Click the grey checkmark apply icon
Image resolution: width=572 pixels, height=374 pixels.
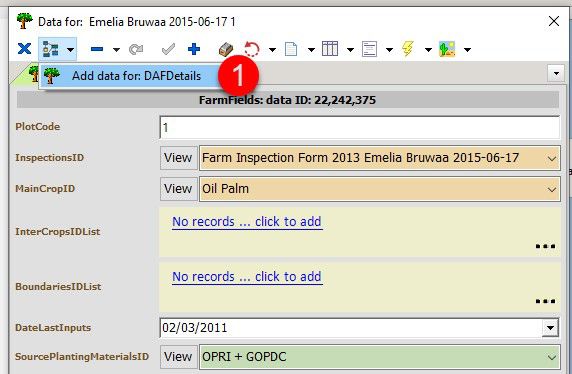point(168,49)
